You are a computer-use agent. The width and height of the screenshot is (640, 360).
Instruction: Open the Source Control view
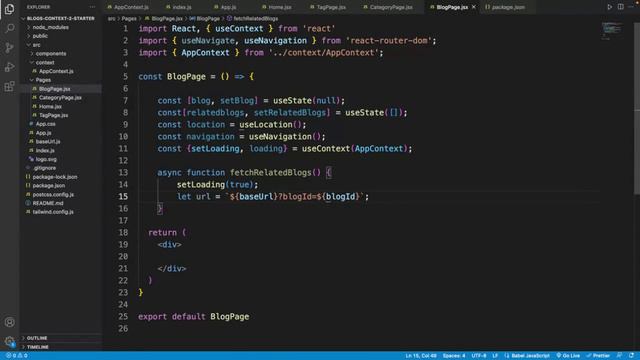[9, 47]
